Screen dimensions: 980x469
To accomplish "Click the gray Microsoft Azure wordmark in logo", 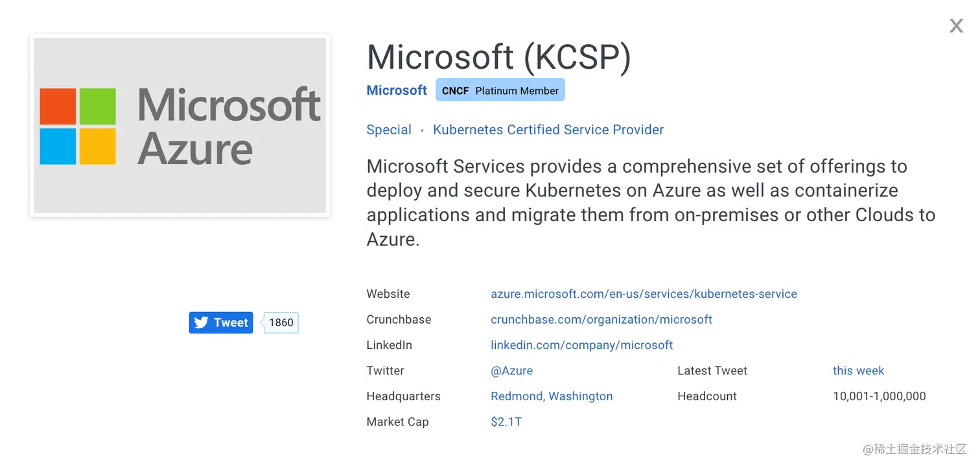I will (229, 126).
